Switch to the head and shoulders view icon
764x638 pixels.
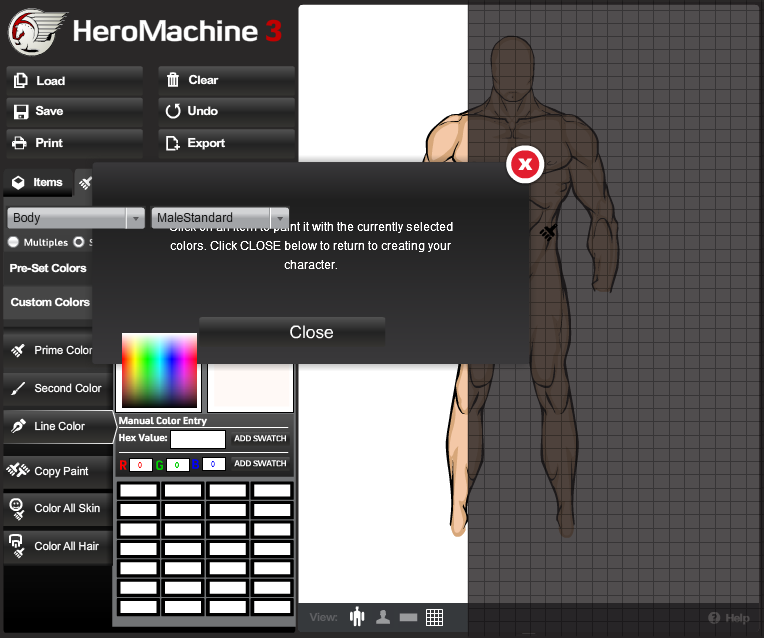[x=383, y=617]
